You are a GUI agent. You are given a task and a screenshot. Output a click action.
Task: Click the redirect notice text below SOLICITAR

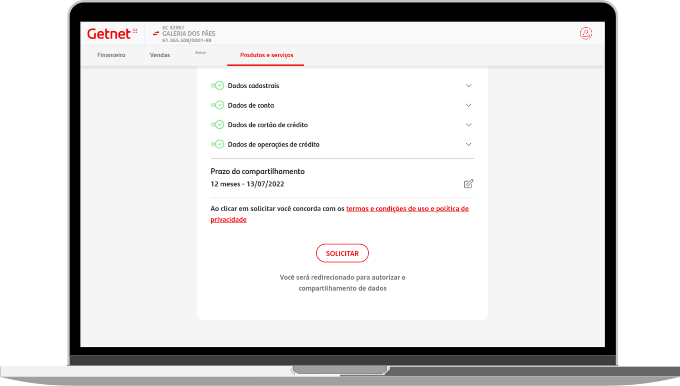click(x=342, y=283)
